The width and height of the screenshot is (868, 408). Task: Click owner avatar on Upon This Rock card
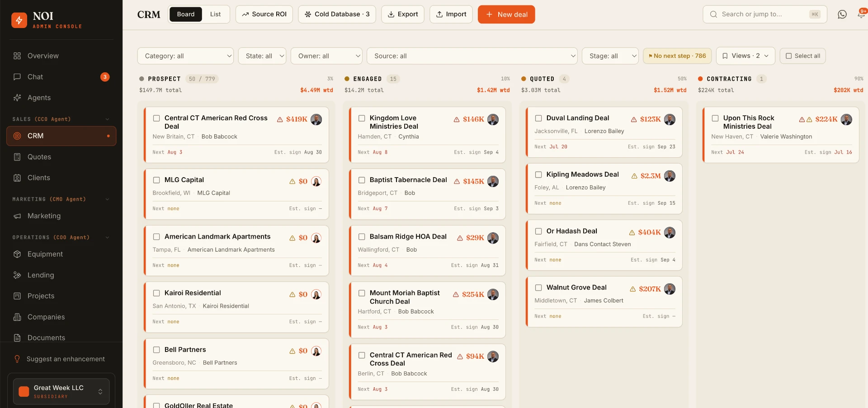coord(846,119)
